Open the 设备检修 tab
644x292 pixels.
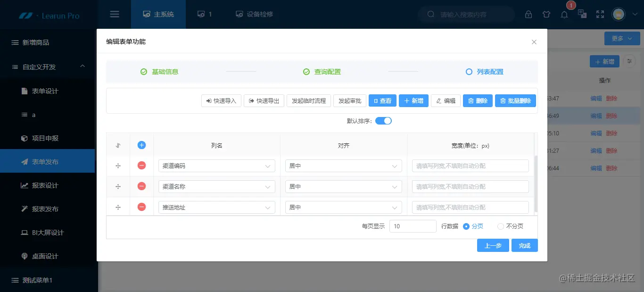pos(254,14)
